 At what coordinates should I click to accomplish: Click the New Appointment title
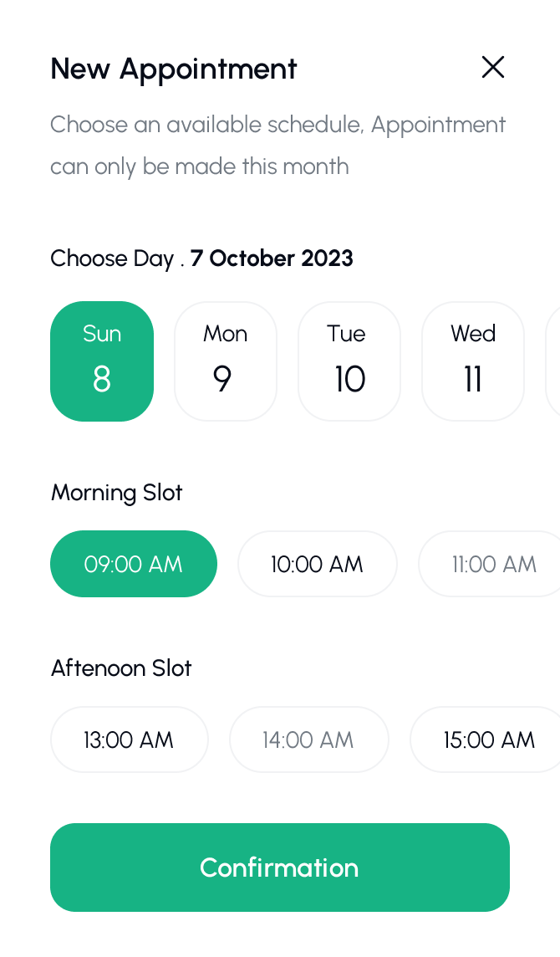coord(174,69)
